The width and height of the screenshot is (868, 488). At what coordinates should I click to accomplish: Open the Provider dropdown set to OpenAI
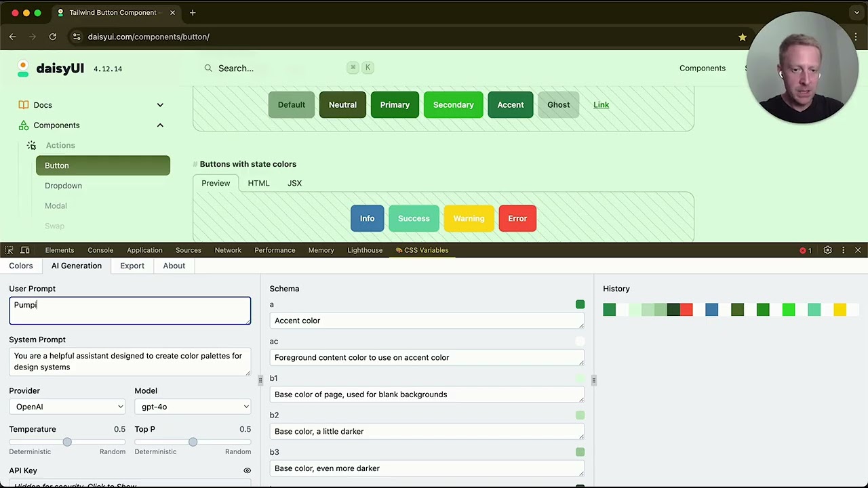click(67, 407)
